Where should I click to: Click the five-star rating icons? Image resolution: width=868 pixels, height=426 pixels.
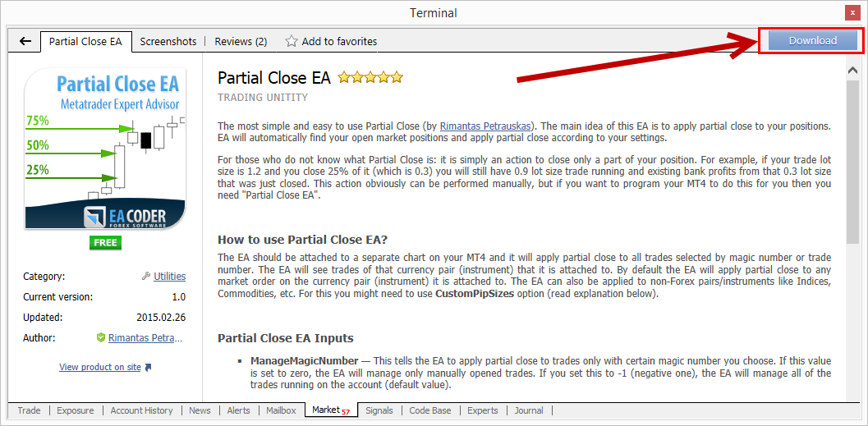371,77
